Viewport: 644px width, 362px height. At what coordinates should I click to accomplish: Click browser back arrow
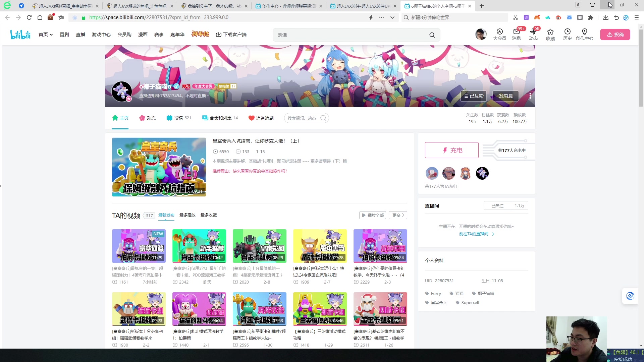point(7,17)
